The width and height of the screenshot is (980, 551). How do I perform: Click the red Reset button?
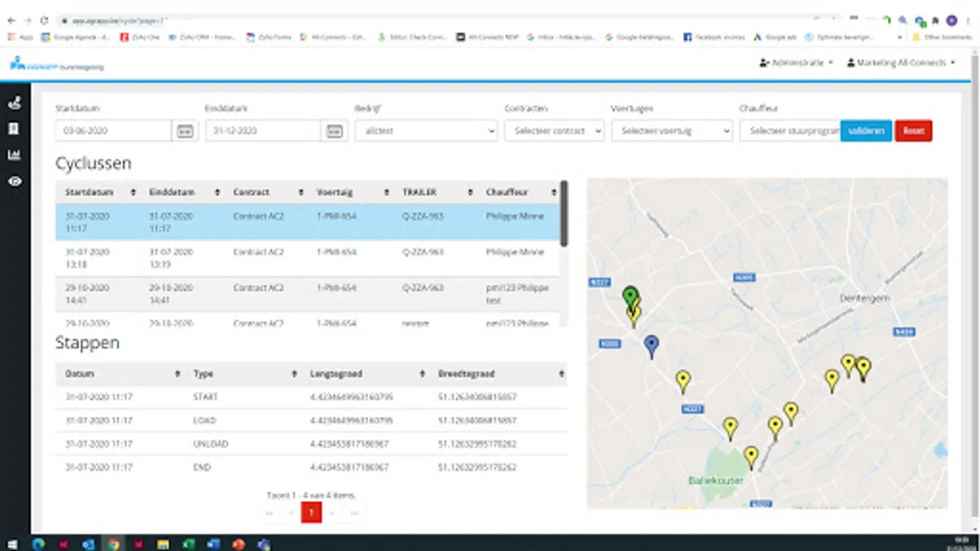(913, 131)
